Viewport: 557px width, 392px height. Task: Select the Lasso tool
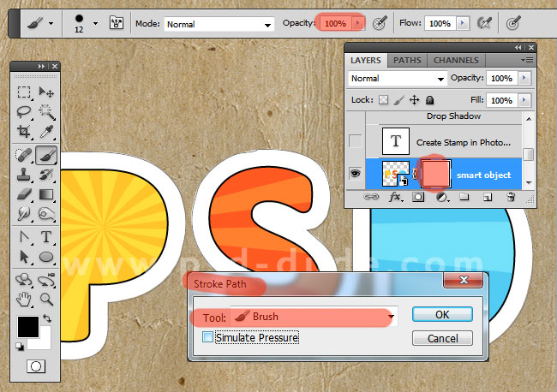tap(24, 112)
